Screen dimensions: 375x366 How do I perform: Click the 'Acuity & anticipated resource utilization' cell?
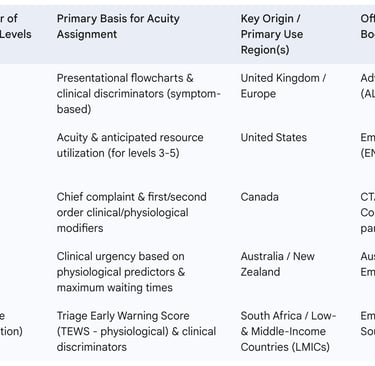pyautogui.click(x=130, y=145)
